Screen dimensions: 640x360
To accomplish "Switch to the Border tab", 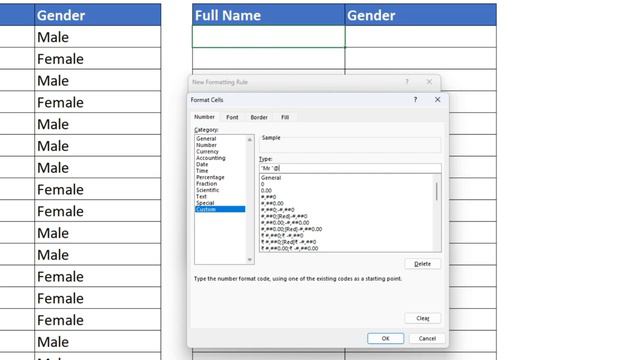I will point(259,117).
